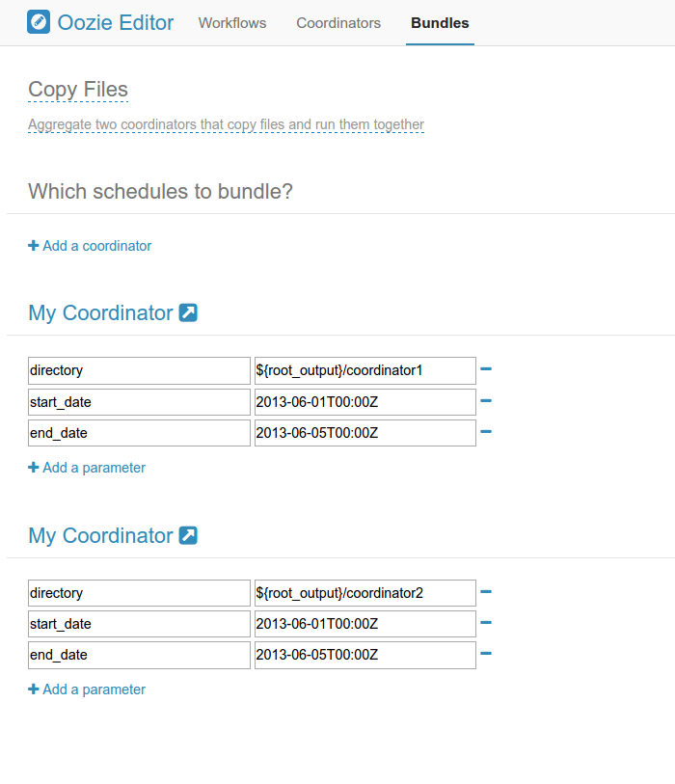Focus the ${root_output}/coordinator1 value field
Screen dimensions: 675x784
(x=365, y=370)
